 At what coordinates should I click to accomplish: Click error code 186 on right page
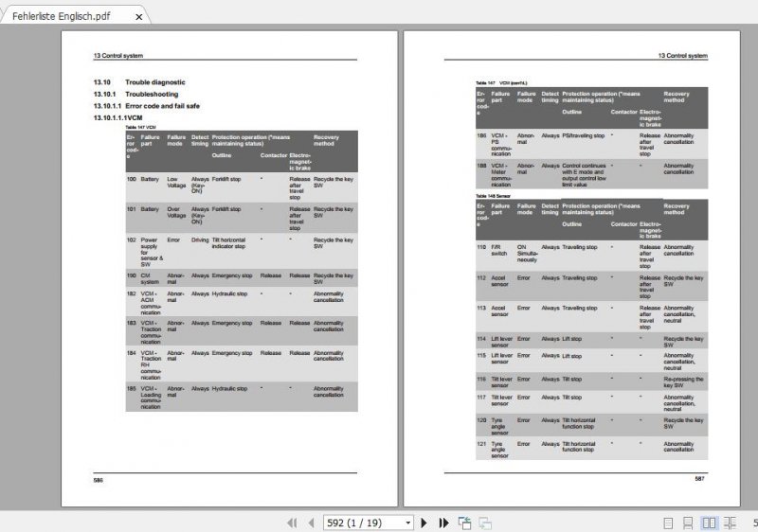click(x=481, y=136)
